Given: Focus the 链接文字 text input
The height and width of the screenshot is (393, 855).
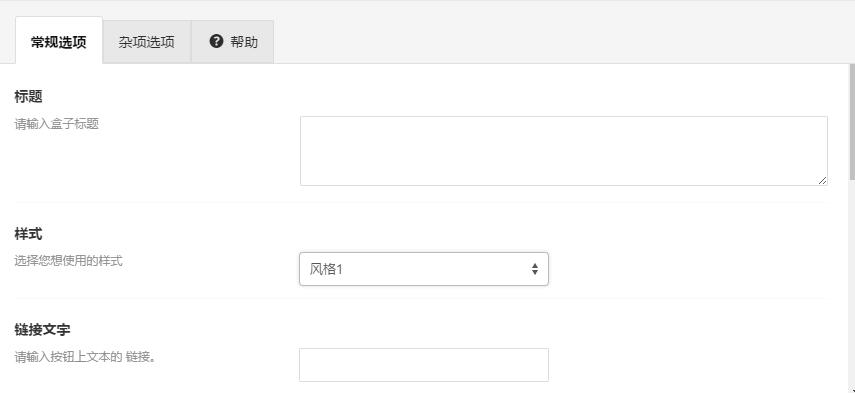Looking at the screenshot, I should point(424,365).
